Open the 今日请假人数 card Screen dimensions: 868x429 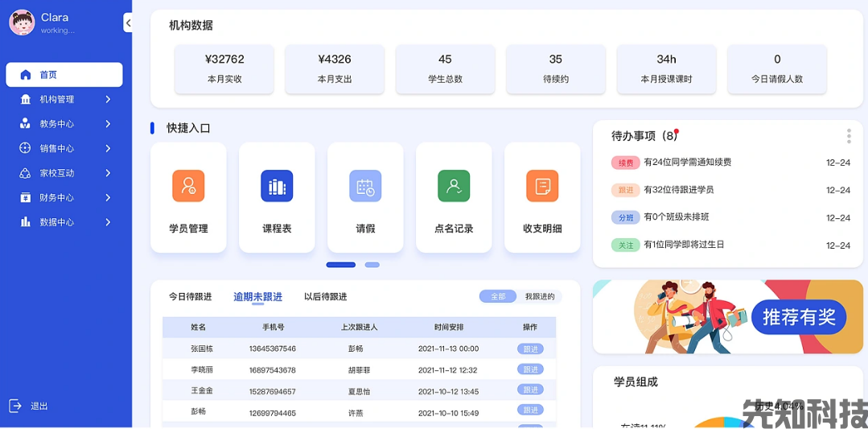(777, 69)
